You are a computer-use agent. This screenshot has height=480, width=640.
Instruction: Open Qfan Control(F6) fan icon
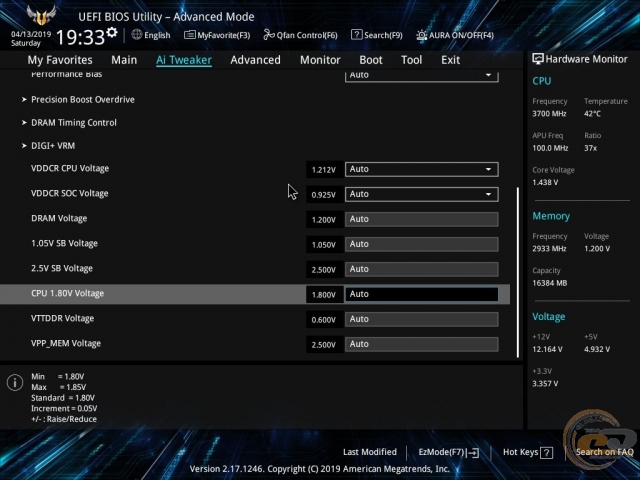tap(269, 35)
